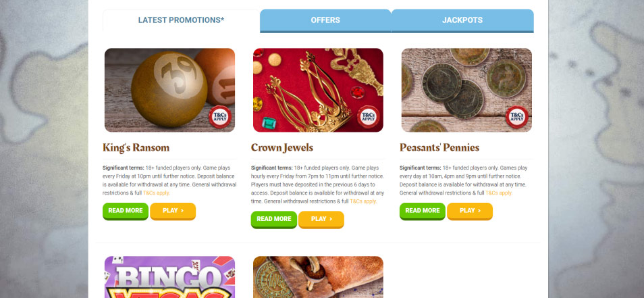Screen dimensions: 644x298
Task: Open the Jackpots tab
Action: click(462, 20)
